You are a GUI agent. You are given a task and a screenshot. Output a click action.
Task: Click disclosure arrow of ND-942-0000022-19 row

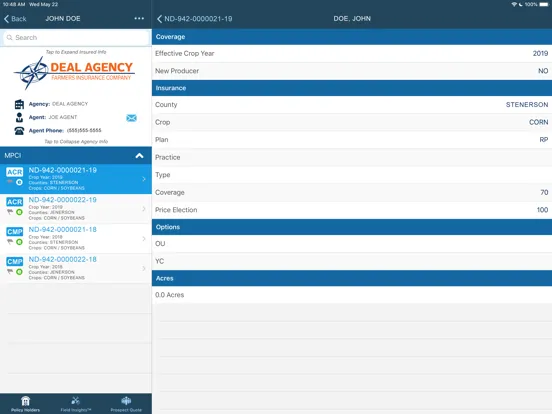[144, 209]
